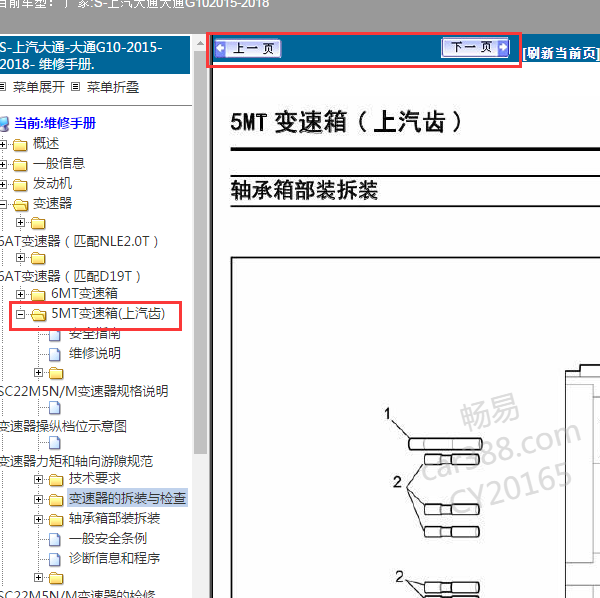The width and height of the screenshot is (600, 598).
Task: Click the right arrow icon on 下一页
Action: point(503,47)
